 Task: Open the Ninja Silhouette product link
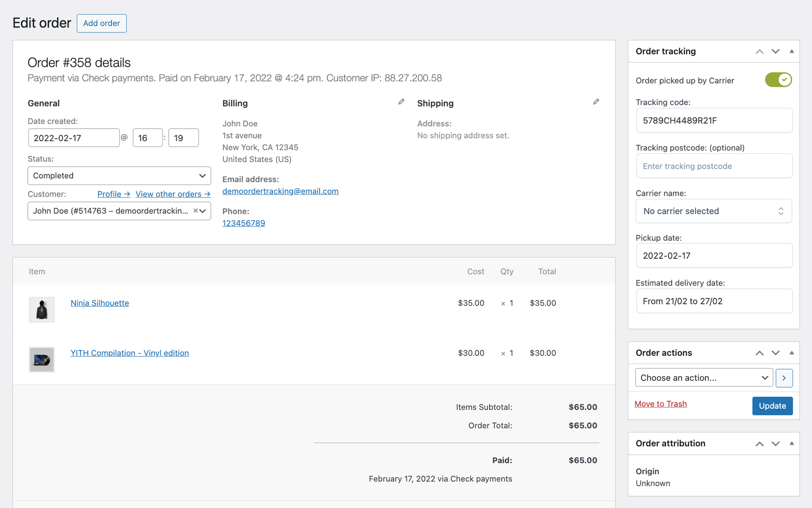pyautogui.click(x=100, y=303)
